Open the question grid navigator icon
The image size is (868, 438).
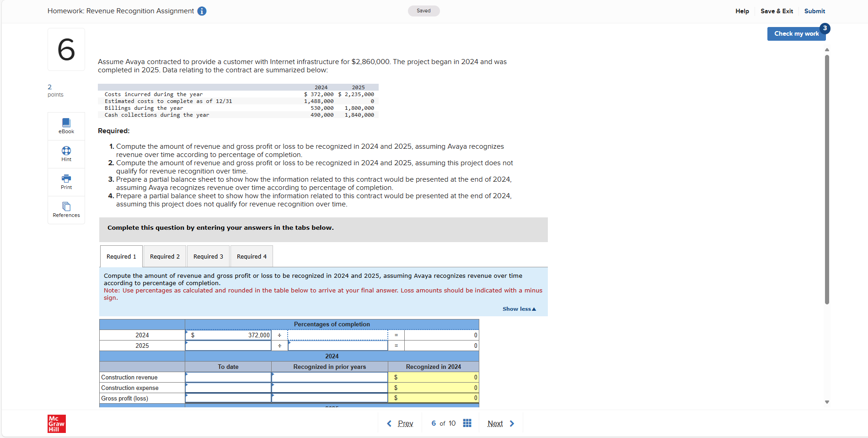click(467, 423)
